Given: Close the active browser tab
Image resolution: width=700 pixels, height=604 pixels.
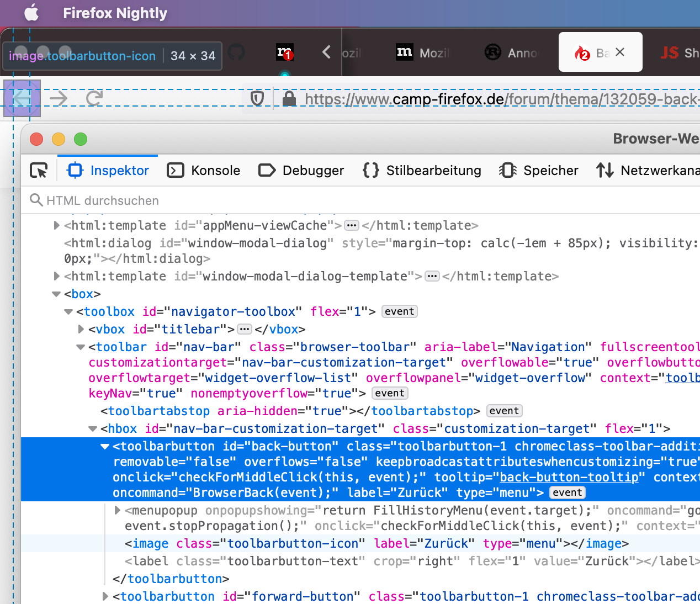Looking at the screenshot, I should pos(620,52).
